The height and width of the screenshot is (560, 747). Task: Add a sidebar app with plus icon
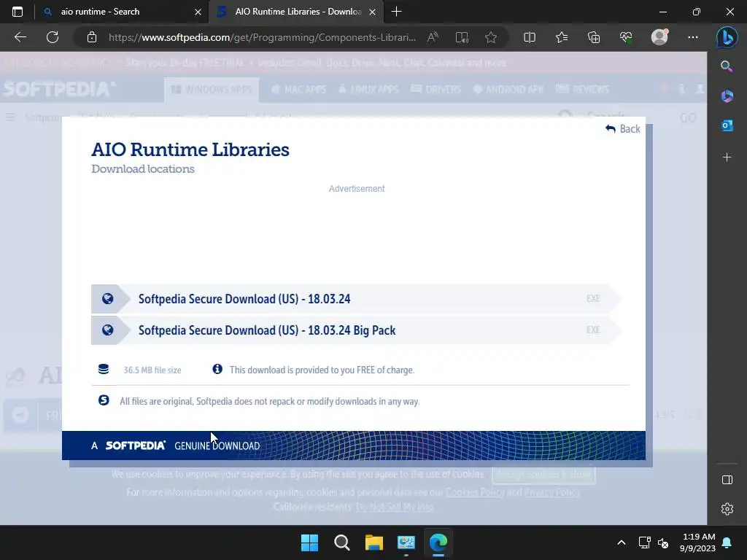(727, 157)
